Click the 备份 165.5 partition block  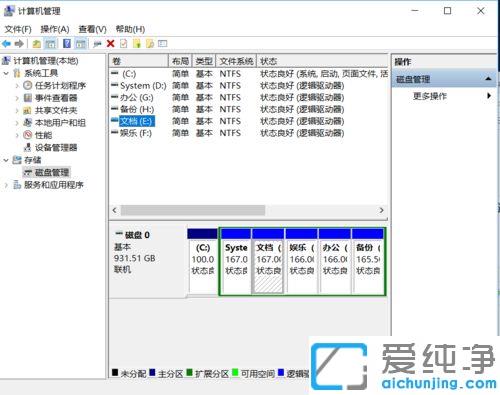point(368,262)
